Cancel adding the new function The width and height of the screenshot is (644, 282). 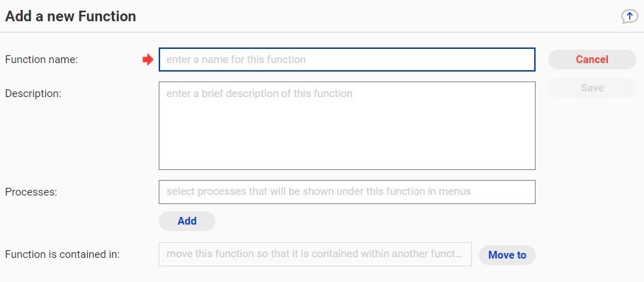tap(592, 60)
